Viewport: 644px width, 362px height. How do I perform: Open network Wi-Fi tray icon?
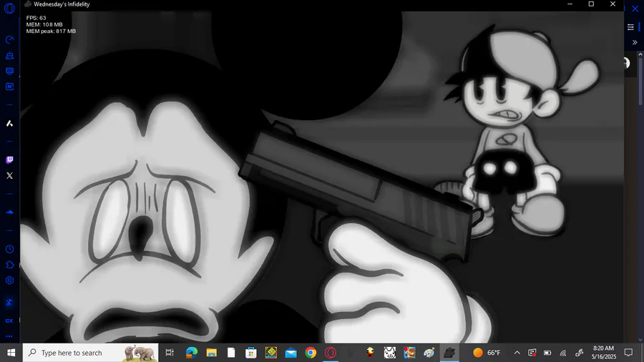563,353
